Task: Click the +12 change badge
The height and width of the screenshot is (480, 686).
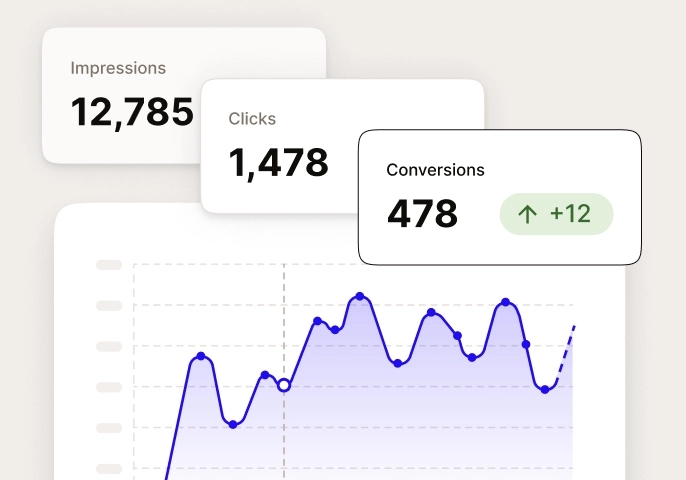Action: [x=556, y=214]
